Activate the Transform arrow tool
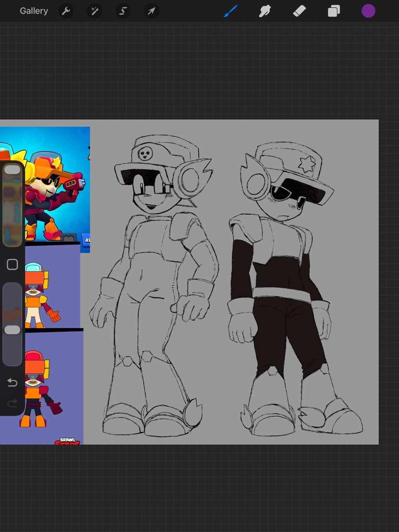The height and width of the screenshot is (532, 399). pos(151,11)
